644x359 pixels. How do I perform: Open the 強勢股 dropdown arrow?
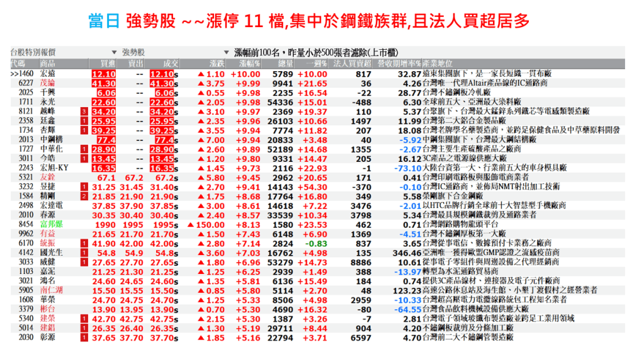tap(227, 52)
